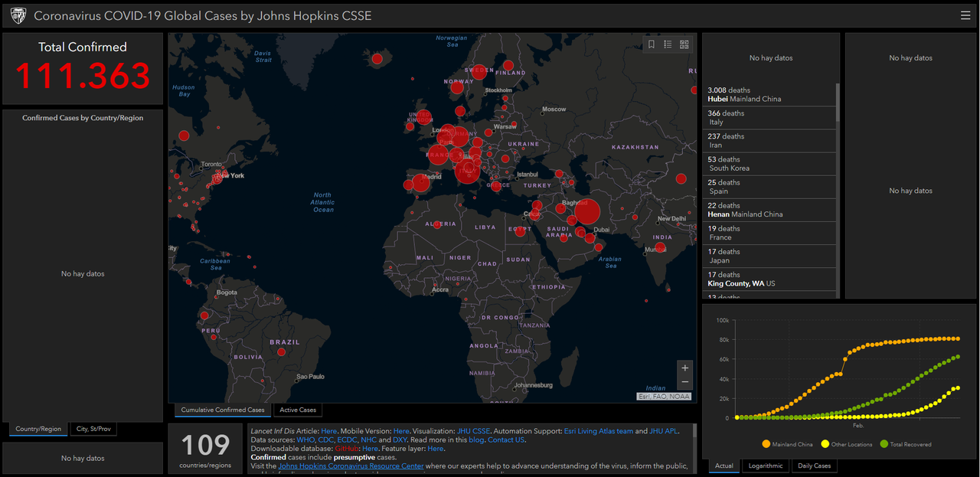Select the Hubei 3.008 deaths row
Viewport: 980px width, 477px height.
pyautogui.click(x=769, y=94)
